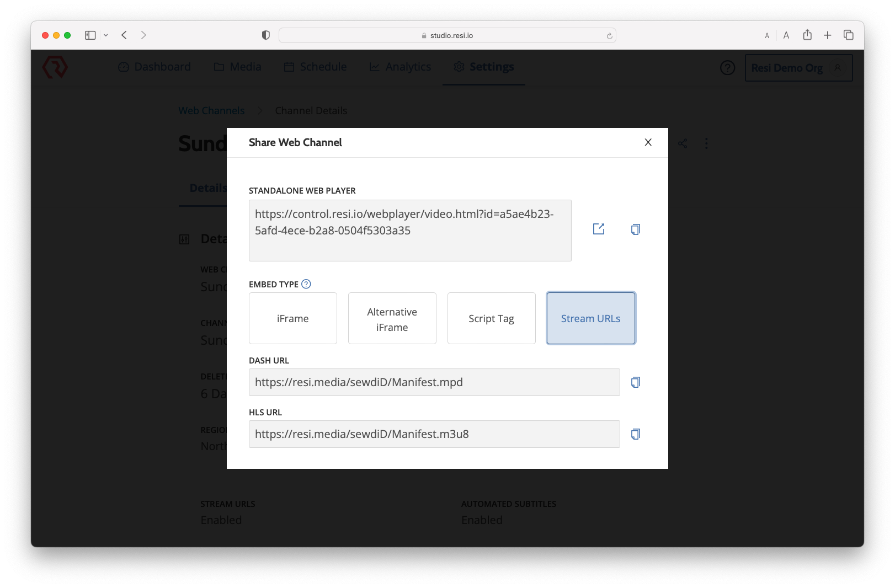The width and height of the screenshot is (895, 588).
Task: Choose Alternative iFrame embed type
Action: click(x=392, y=318)
